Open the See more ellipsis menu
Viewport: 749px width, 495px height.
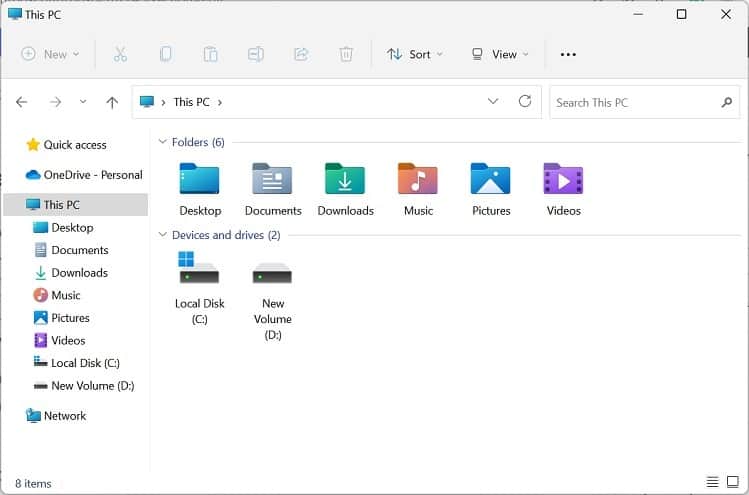tap(568, 54)
